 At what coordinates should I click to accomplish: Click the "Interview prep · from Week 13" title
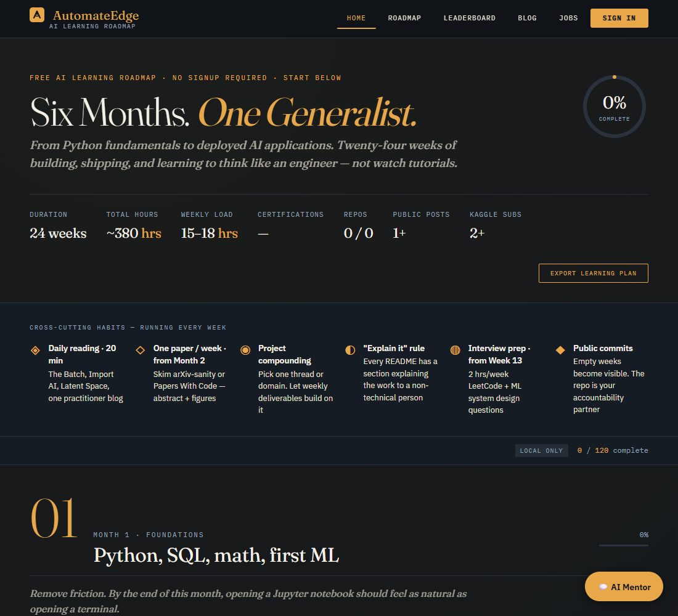point(499,354)
